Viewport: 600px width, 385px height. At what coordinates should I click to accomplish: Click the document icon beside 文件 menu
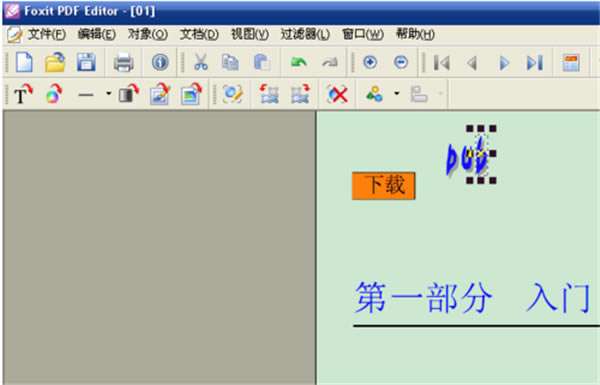pyautogui.click(x=15, y=35)
